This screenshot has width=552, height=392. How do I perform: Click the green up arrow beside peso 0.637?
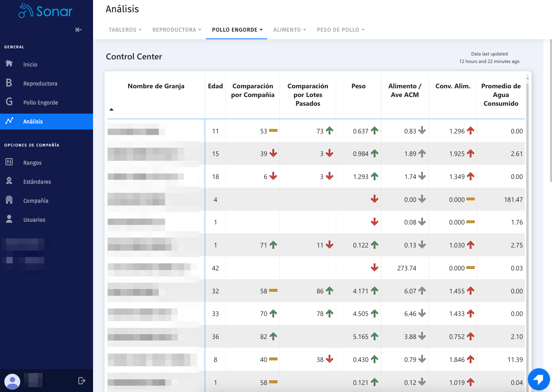(375, 130)
